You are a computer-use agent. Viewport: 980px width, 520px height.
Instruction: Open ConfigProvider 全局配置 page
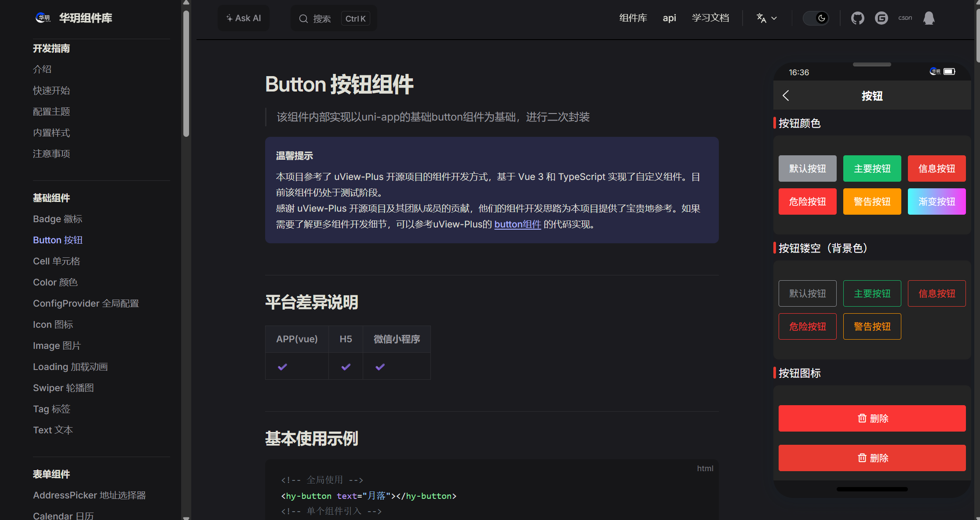pyautogui.click(x=86, y=303)
